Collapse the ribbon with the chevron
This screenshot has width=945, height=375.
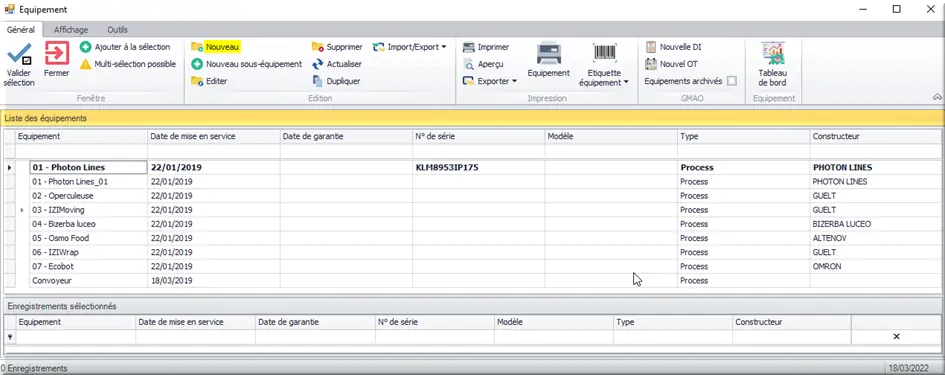point(937,96)
